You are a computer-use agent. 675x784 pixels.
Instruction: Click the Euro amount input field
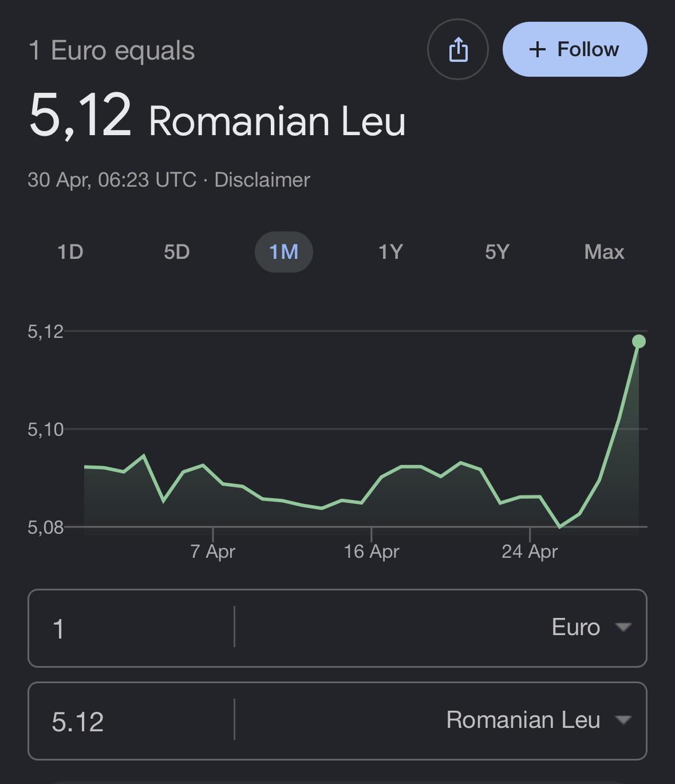point(132,628)
